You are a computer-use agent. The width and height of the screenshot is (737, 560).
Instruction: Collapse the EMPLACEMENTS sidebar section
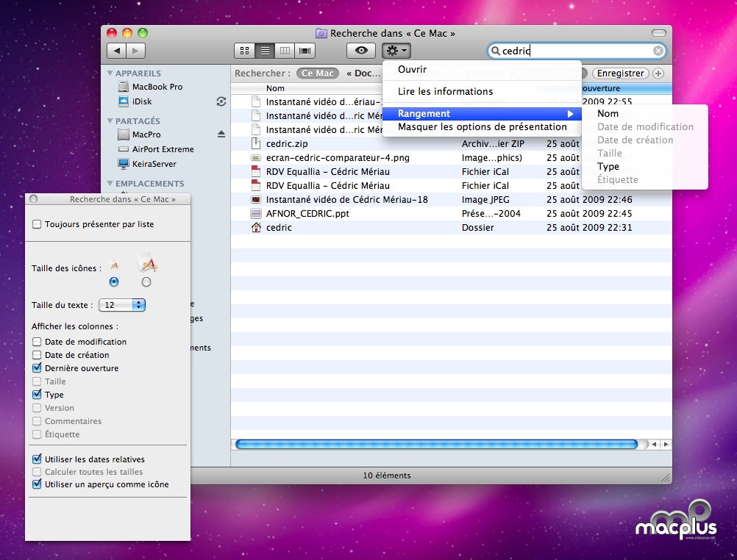[x=110, y=184]
